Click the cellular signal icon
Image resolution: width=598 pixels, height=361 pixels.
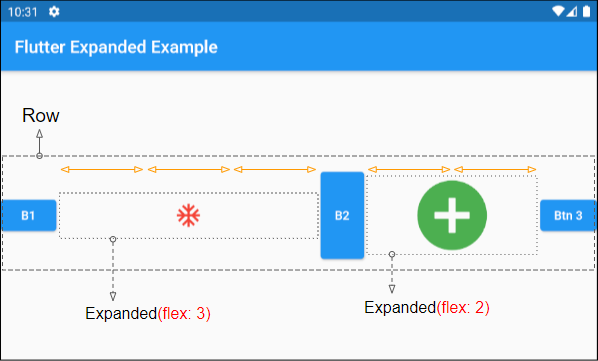pyautogui.click(x=571, y=12)
